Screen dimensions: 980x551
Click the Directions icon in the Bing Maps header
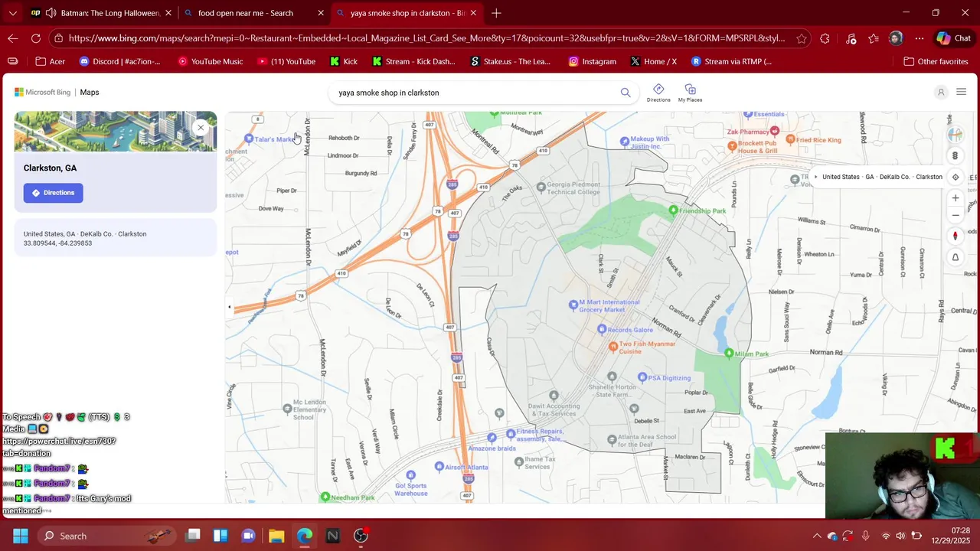[658, 93]
